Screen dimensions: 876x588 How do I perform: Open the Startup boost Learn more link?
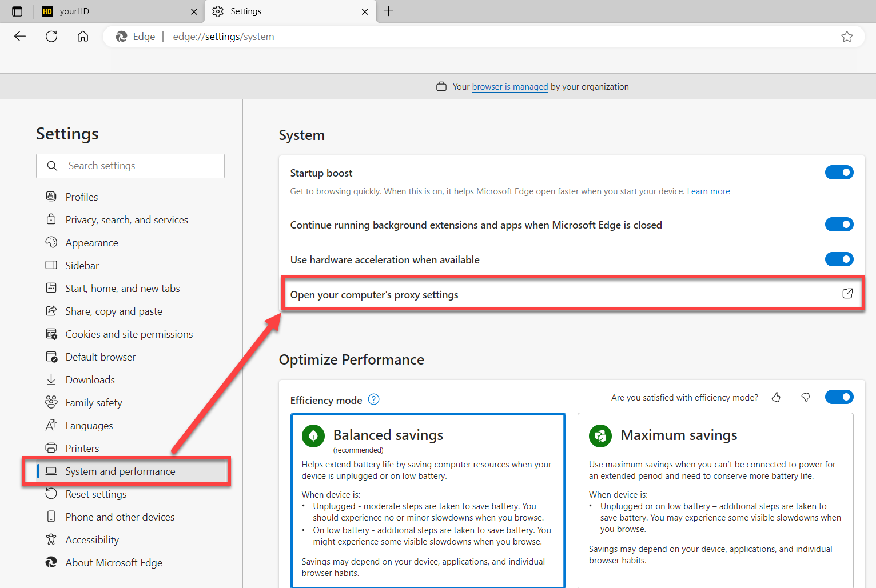(708, 191)
